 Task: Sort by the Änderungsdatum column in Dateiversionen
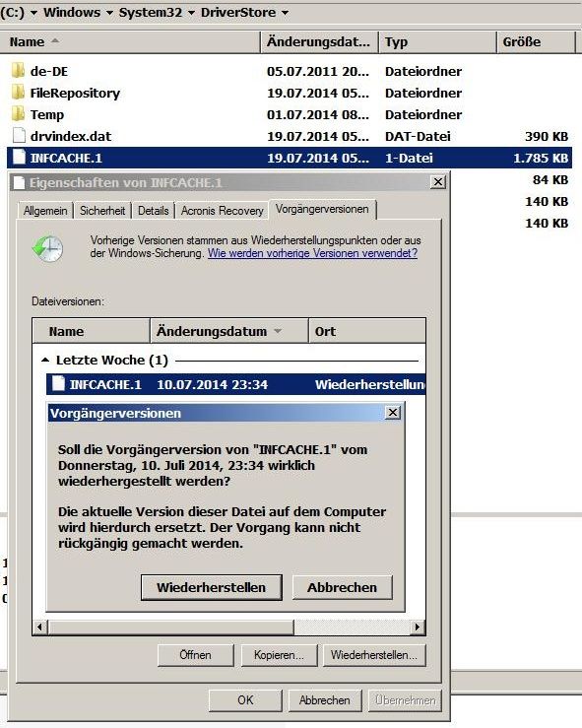click(x=229, y=331)
